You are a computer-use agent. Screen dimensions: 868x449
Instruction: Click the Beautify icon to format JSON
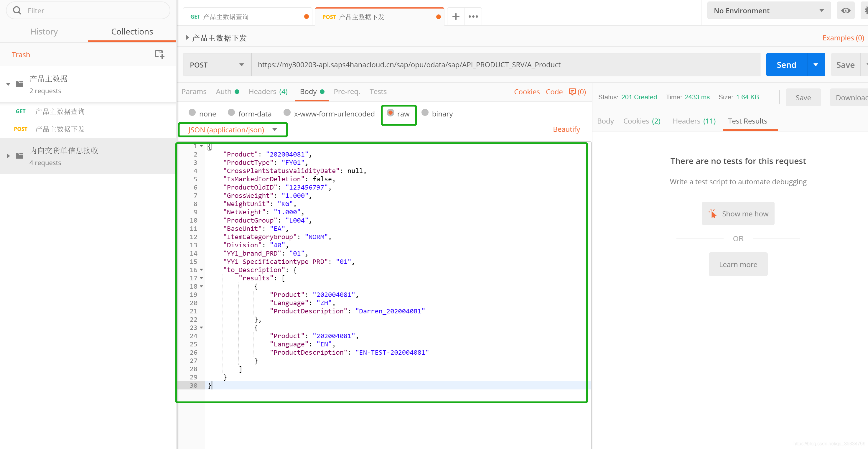(x=567, y=129)
